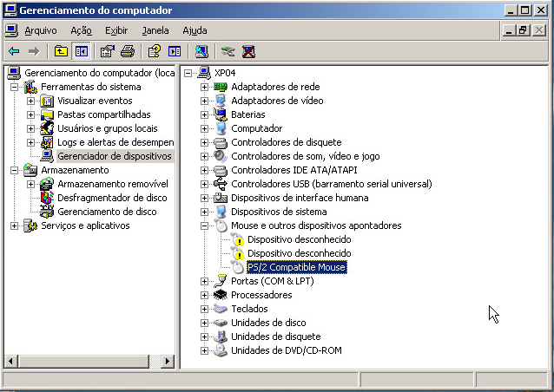The image size is (554, 392).
Task: Click the Visualizar eventos icon
Action: pos(47,101)
